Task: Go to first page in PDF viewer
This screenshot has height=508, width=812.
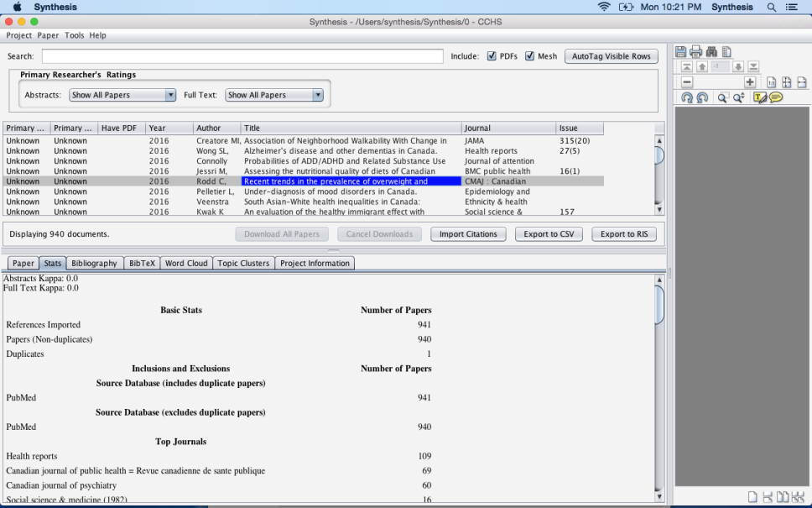Action: (687, 66)
